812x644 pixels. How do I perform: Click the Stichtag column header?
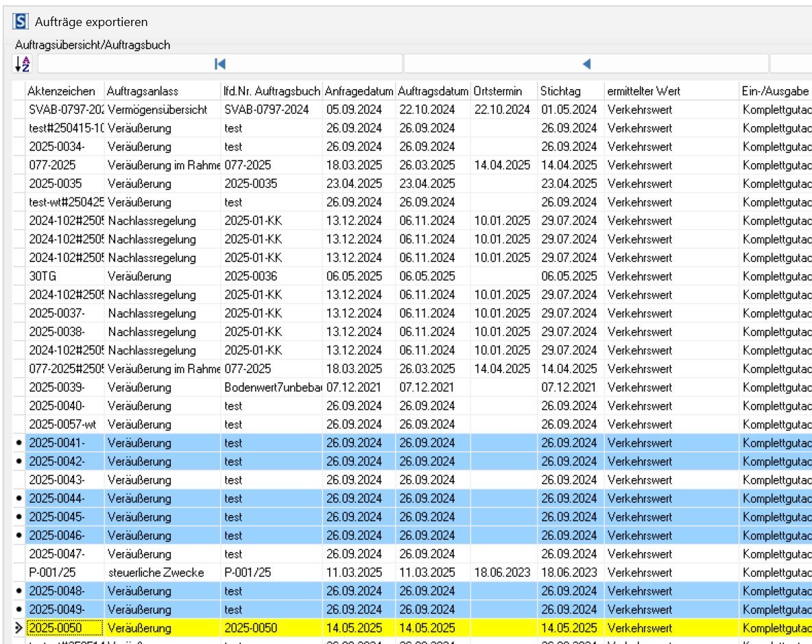[x=571, y=91]
